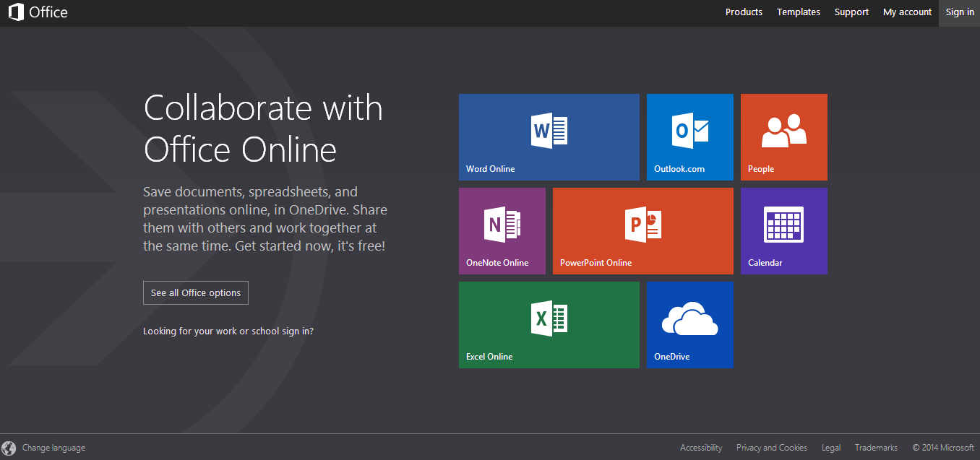
Task: Follow the work or school sign-in link
Action: tap(228, 331)
